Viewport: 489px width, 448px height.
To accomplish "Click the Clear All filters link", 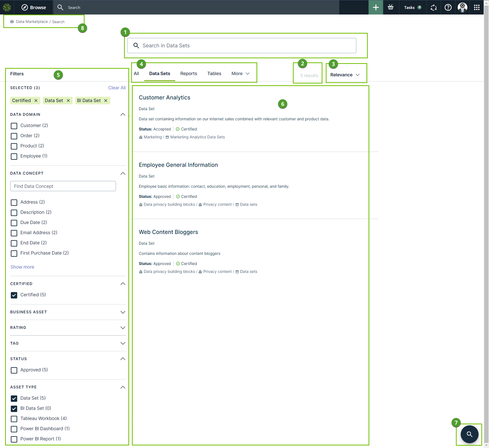I will (117, 88).
